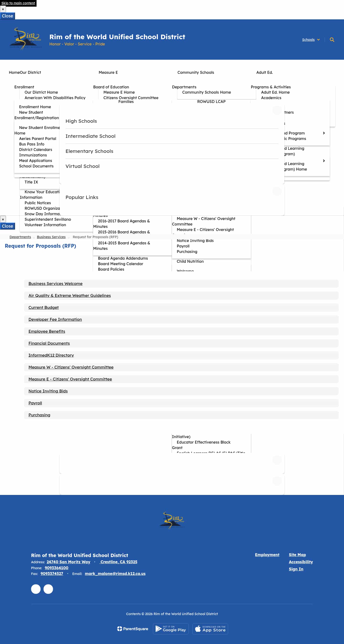Image resolution: width=344 pixels, height=644 pixels.
Task: Open Notice Inviting Bids list link
Action: click(x=48, y=391)
